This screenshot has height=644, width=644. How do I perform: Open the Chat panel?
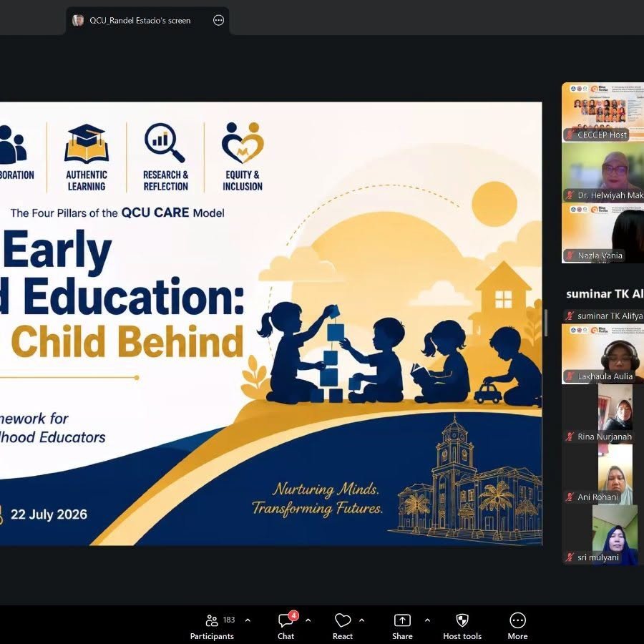click(286, 627)
